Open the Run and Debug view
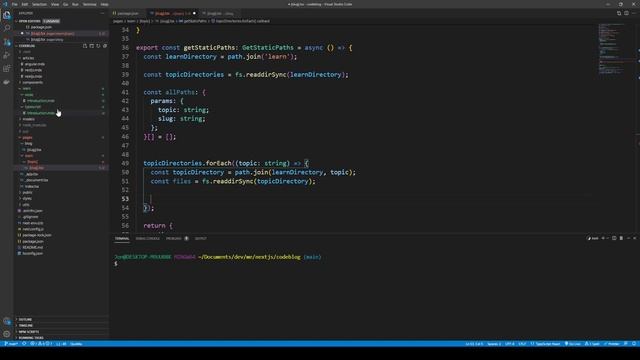640x360 pixels. click(7, 55)
